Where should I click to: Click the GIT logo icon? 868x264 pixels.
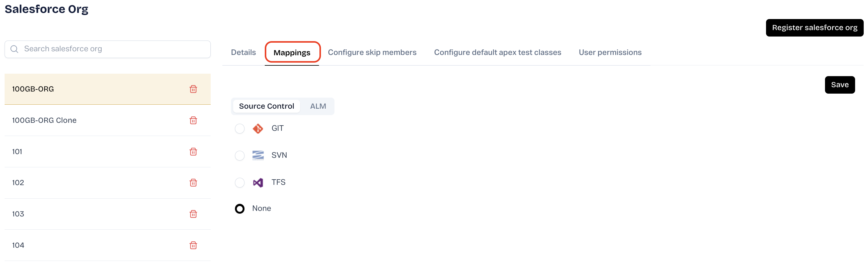pos(258,128)
